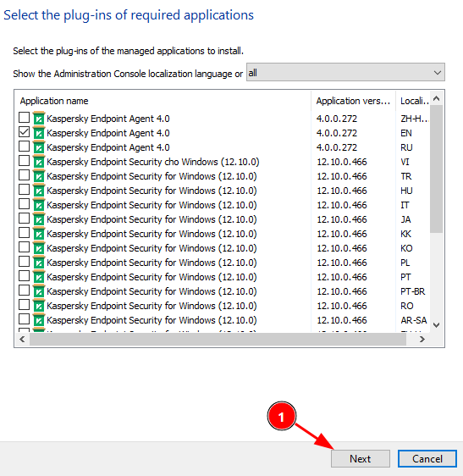Click the list's scroll down arrow
Screen dimensions: 463x476
click(436, 325)
